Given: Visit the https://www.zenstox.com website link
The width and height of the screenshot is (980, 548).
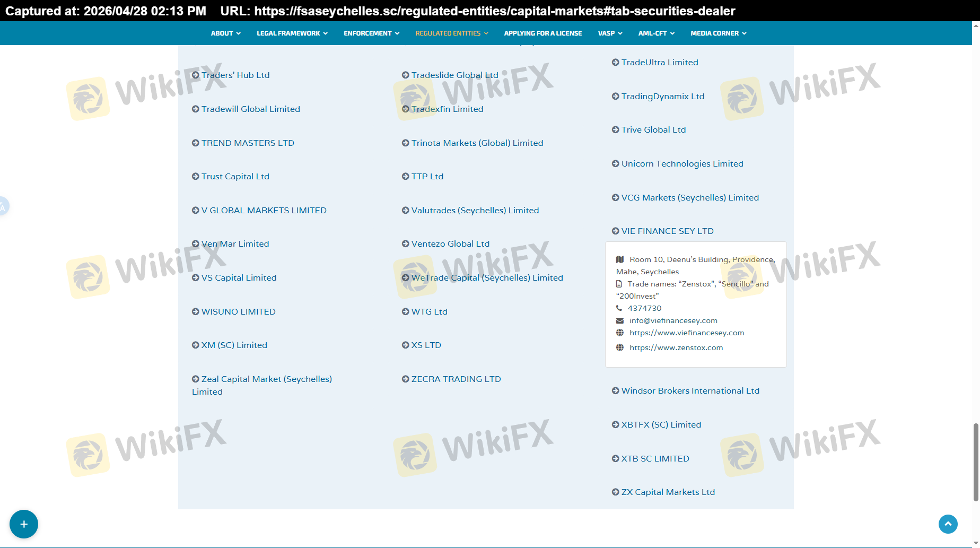Looking at the screenshot, I should [x=676, y=348].
